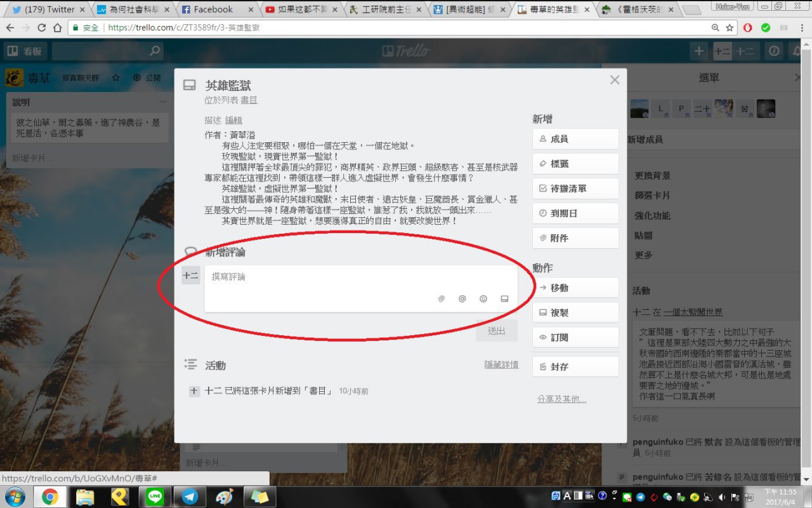812x508 pixels.
Task: Click the 撰寫評論 comment input field
Action: 360,277
